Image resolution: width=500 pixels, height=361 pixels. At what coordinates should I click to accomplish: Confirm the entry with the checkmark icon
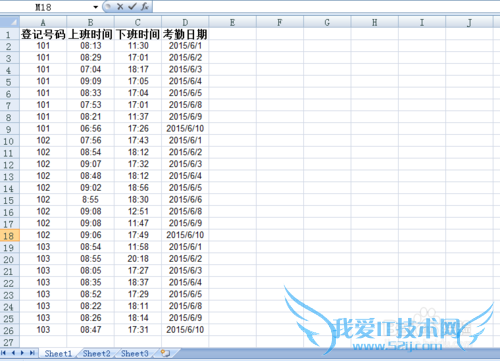point(132,6)
